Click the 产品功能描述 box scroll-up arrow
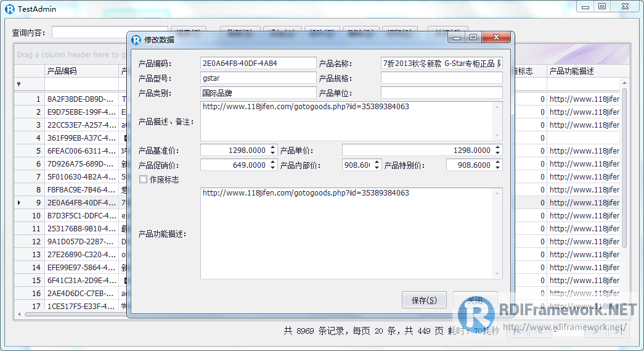 pyautogui.click(x=497, y=193)
